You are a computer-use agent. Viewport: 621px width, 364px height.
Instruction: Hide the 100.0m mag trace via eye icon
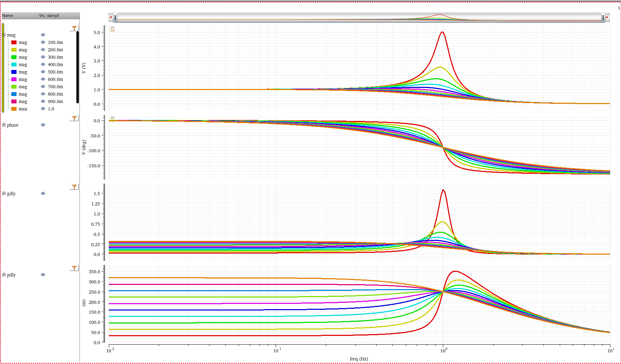(43, 42)
